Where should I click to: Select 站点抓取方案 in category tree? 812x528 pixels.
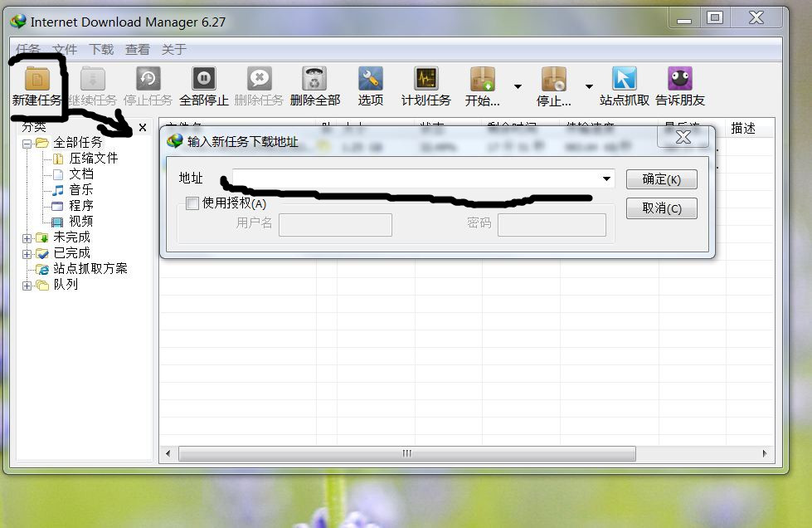point(90,268)
